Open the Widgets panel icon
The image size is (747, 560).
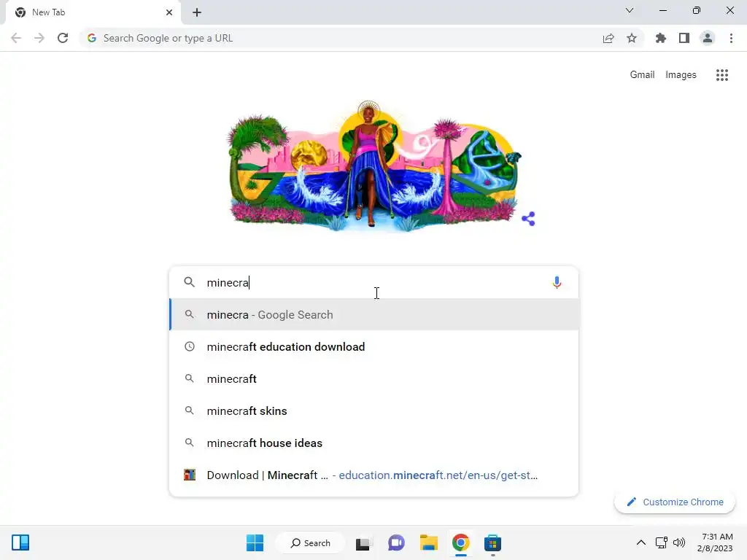(x=20, y=542)
